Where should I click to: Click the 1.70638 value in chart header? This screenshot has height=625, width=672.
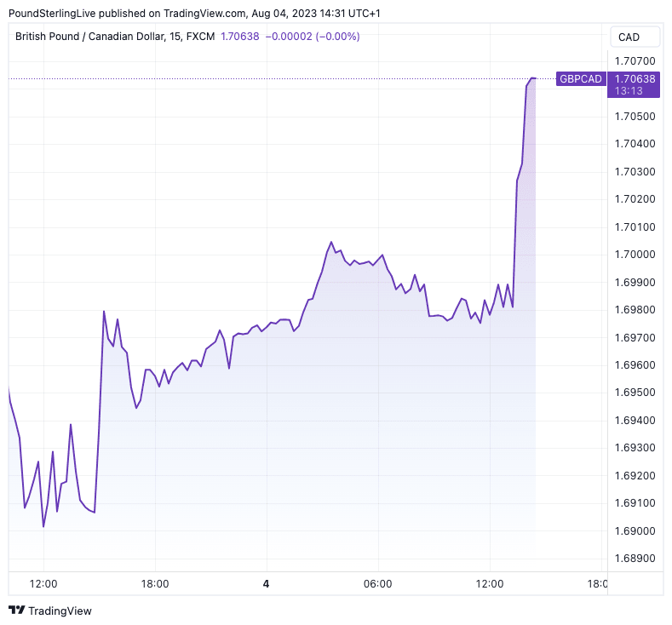(239, 37)
